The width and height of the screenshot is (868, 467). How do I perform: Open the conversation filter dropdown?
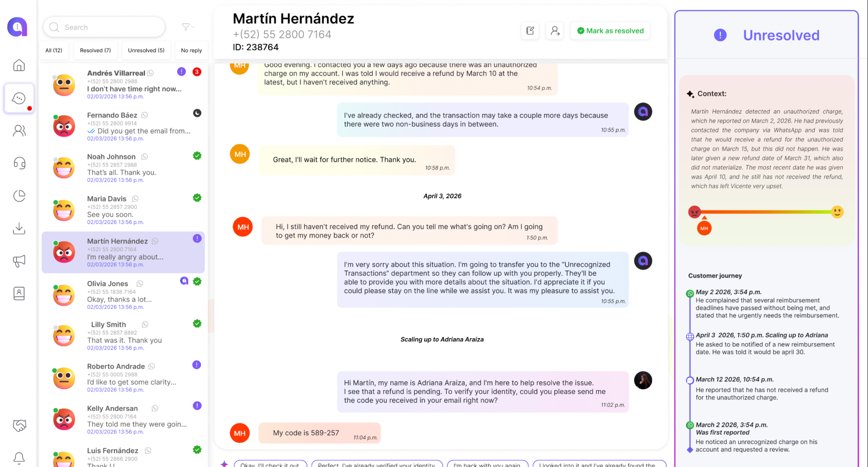pos(188,27)
